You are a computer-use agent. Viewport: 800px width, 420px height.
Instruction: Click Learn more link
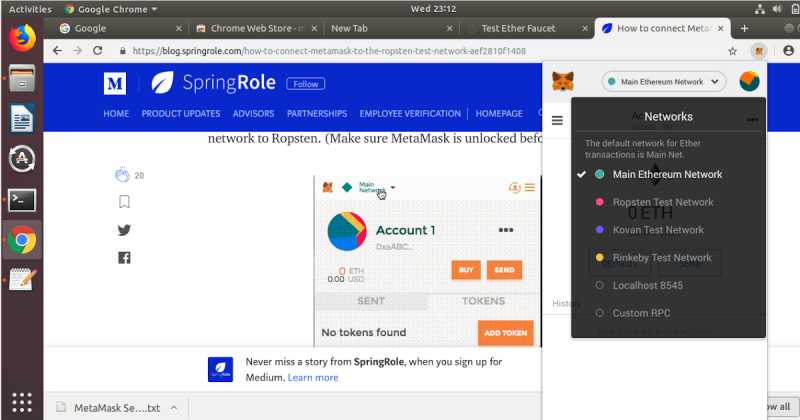click(x=313, y=378)
